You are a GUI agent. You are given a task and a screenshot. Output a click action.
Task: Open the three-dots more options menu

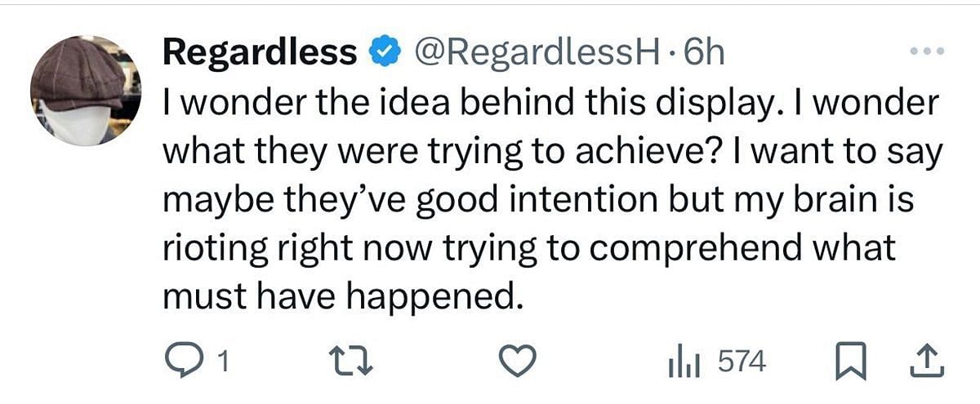[928, 52]
